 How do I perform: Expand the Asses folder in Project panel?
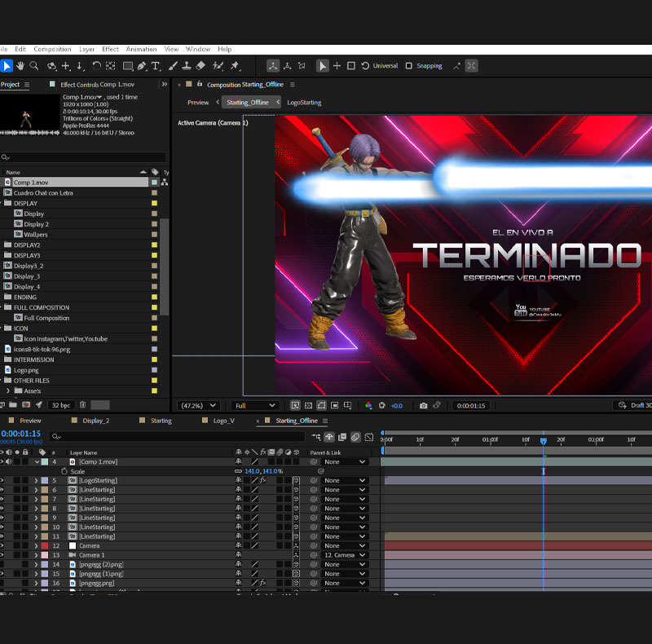(x=8, y=391)
